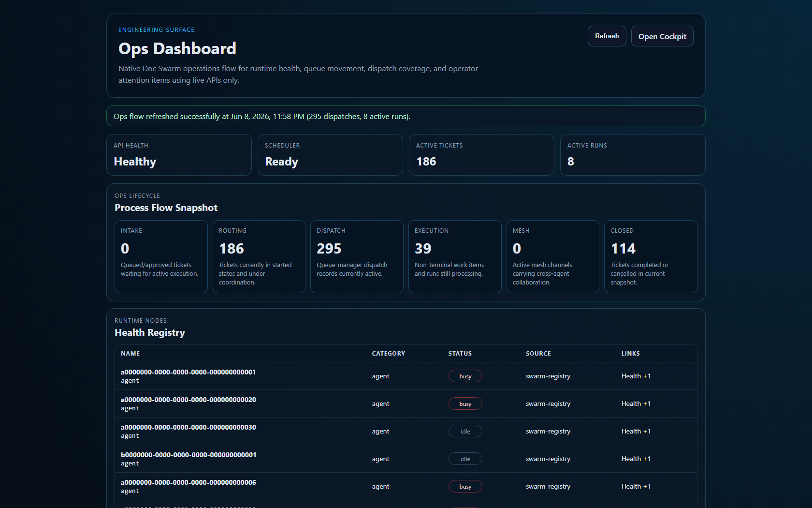Select the API Health card showing Healthy
Screen dimensions: 812x508
[179, 155]
